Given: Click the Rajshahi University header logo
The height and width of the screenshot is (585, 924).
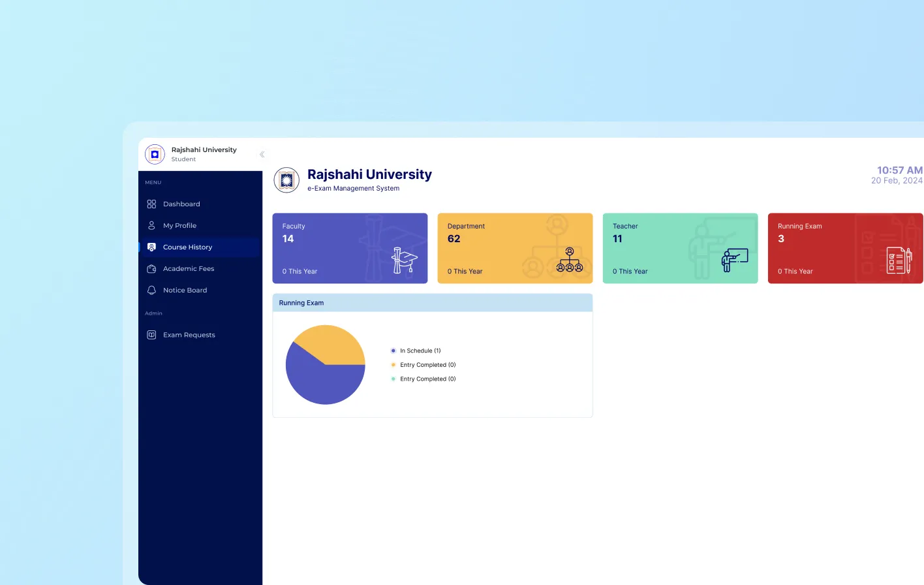Looking at the screenshot, I should click(x=286, y=180).
